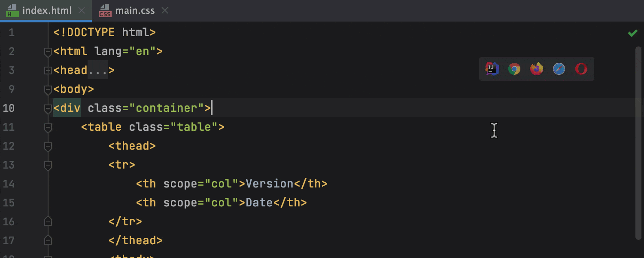The width and height of the screenshot is (644, 258).
Task: Collapse the table element fold marker
Action: (48, 127)
